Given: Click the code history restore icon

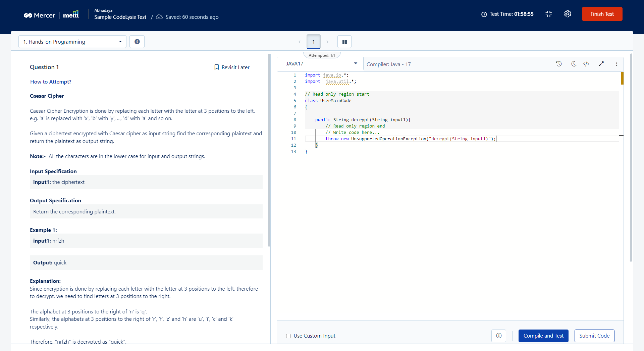Looking at the screenshot, I should pos(559,64).
